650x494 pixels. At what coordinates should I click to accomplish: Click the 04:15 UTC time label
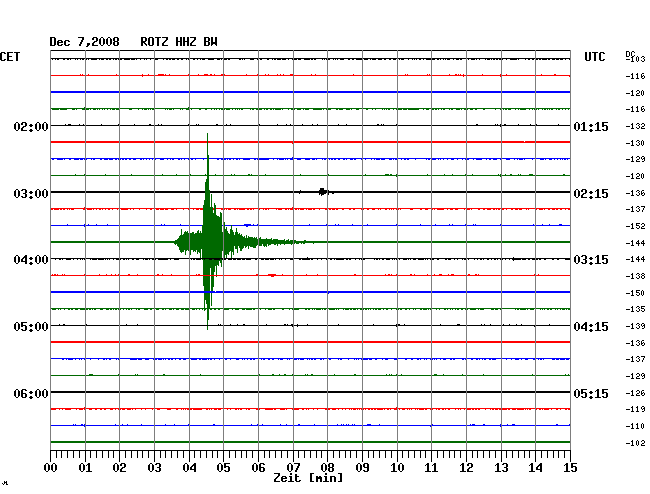pos(591,327)
